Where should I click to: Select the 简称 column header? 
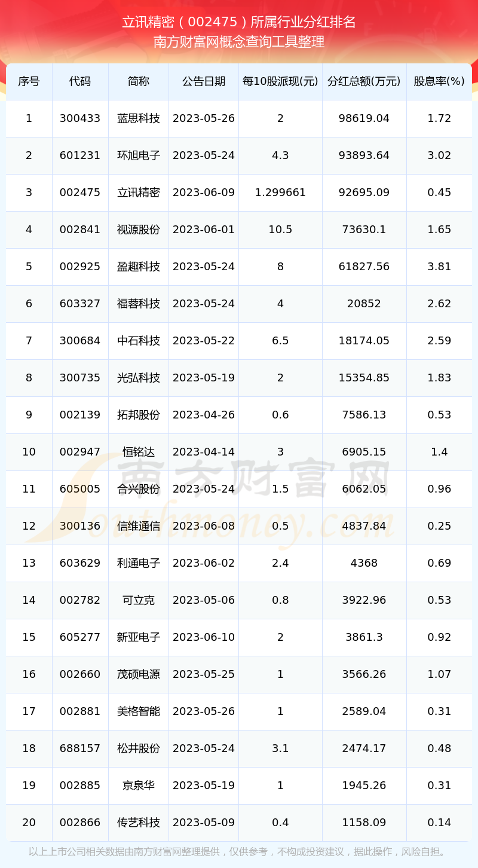(139, 81)
